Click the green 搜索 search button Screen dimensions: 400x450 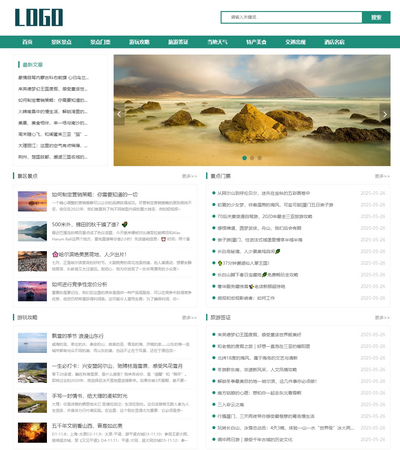tap(376, 17)
